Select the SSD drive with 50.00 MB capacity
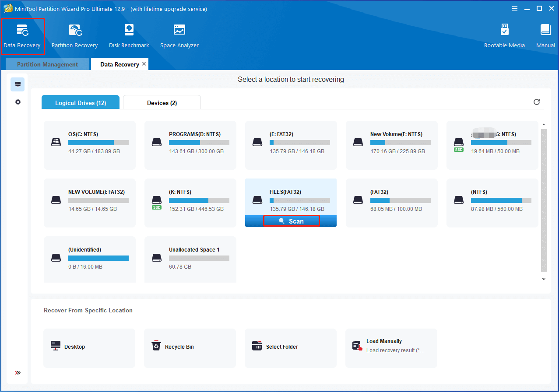The width and height of the screenshot is (559, 392). pos(458,144)
